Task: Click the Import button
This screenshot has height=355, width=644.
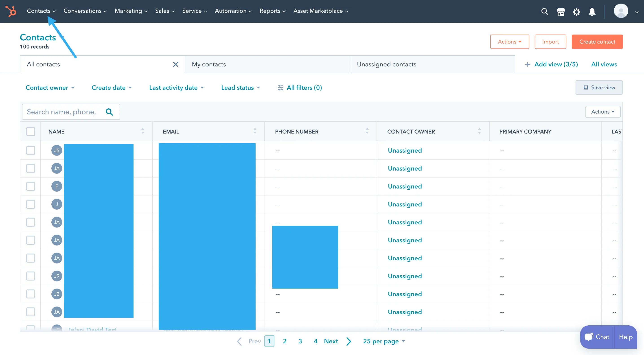Action: (550, 42)
